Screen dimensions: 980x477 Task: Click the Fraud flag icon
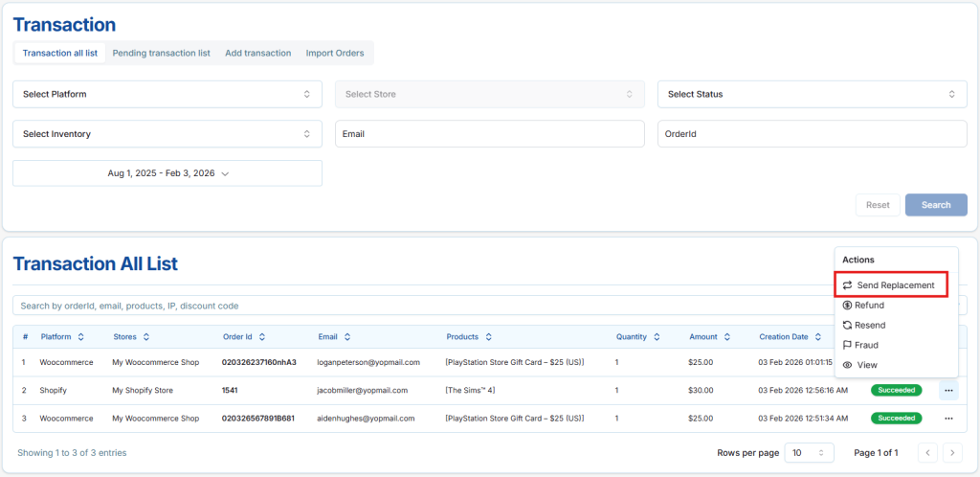pos(847,345)
